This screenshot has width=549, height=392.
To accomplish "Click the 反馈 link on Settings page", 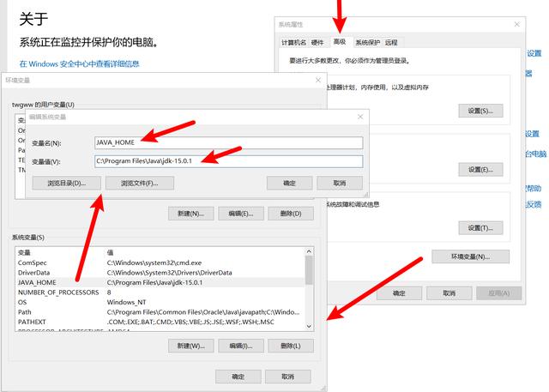I will point(534,204).
